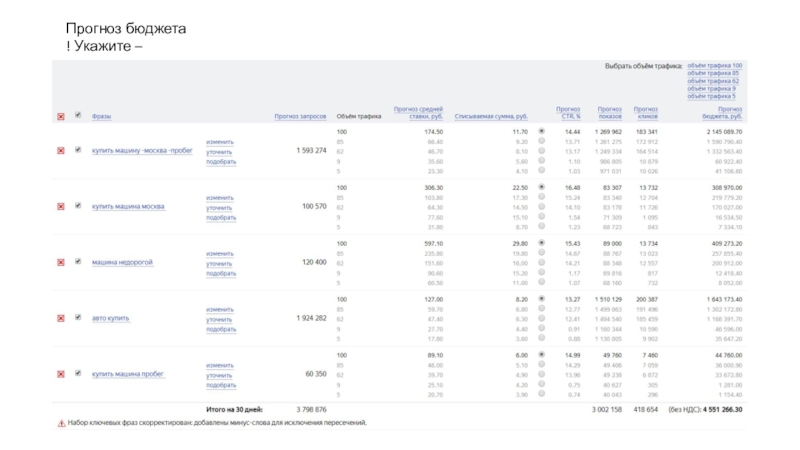Uncheck the 'авто купить' phrase checkbox
Screen dimensions: 800x450
(78, 318)
